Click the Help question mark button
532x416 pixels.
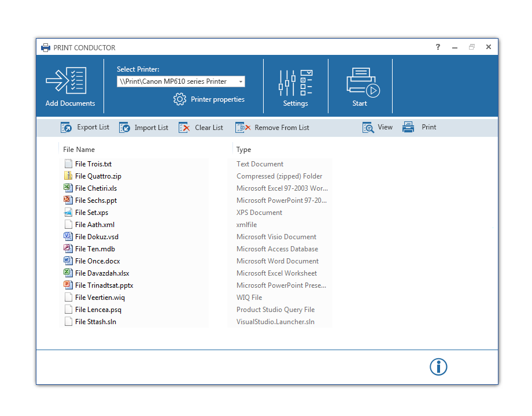(x=438, y=47)
